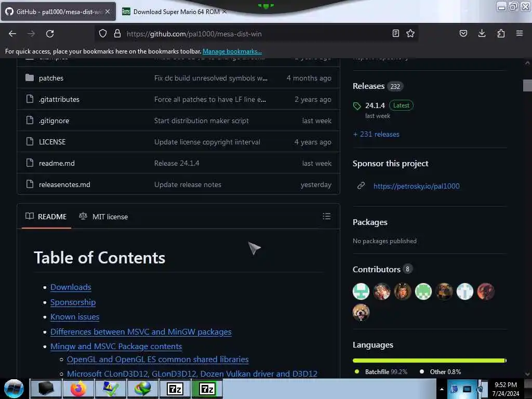
Task: Open the Releases heading link
Action: (x=368, y=86)
